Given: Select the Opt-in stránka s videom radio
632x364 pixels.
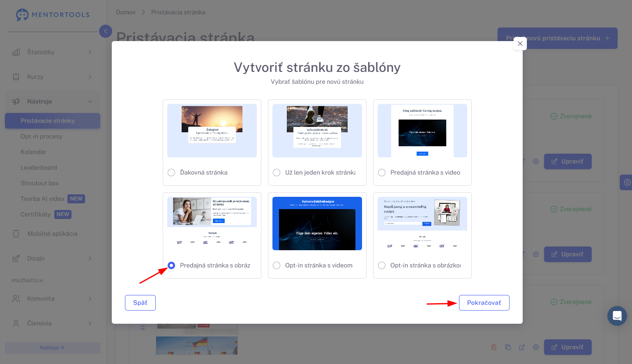Looking at the screenshot, I should click(277, 265).
